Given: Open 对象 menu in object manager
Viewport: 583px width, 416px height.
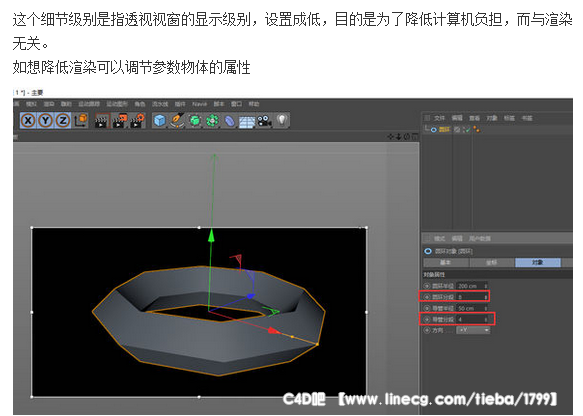Looking at the screenshot, I should pyautogui.click(x=492, y=118).
